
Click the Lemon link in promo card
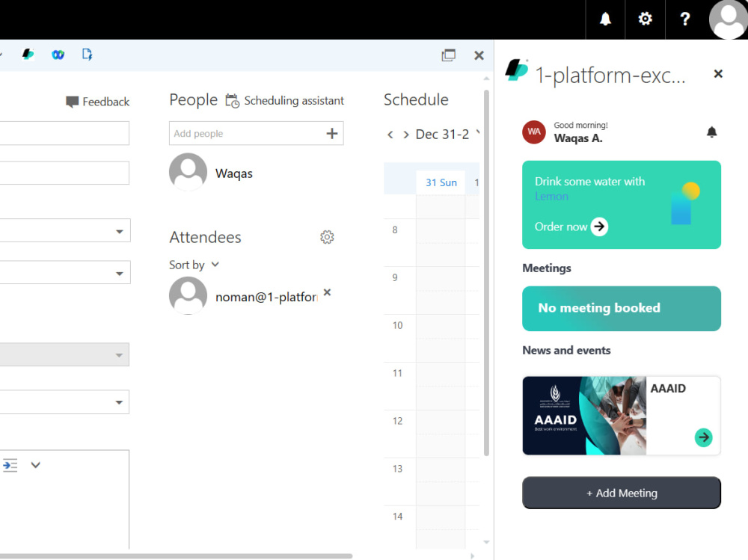click(551, 197)
